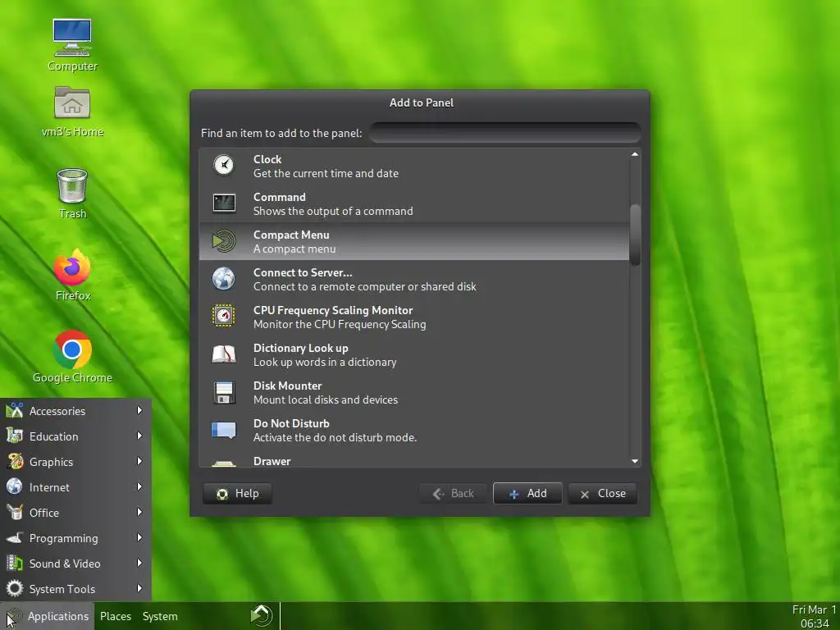Select "Connect to a remote computer or shared disk"
Image resolution: width=840 pixels, height=630 pixels.
point(365,286)
